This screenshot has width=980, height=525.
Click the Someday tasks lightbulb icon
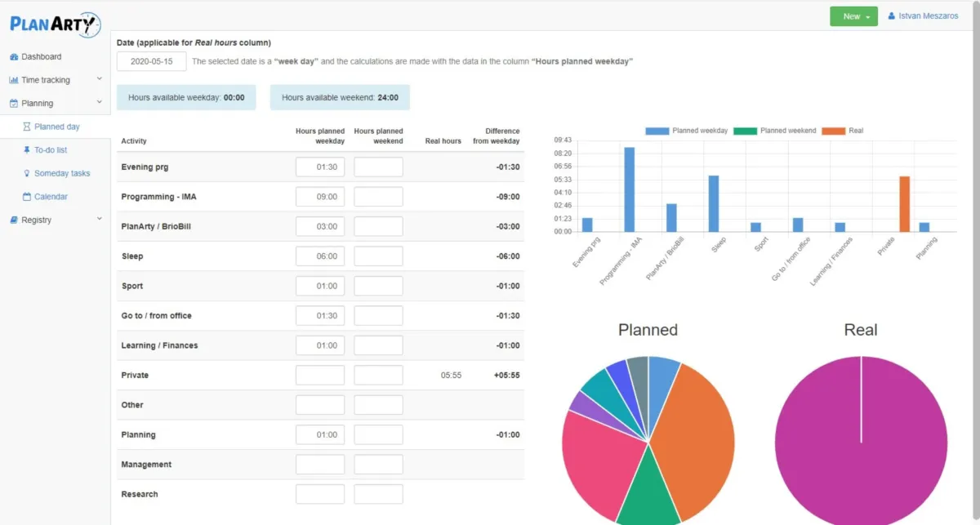tap(27, 174)
